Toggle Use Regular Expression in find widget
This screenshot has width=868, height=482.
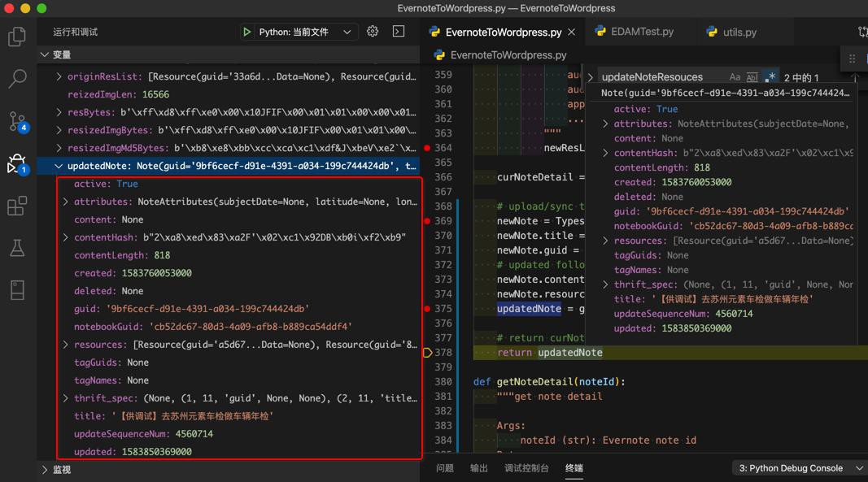point(770,77)
